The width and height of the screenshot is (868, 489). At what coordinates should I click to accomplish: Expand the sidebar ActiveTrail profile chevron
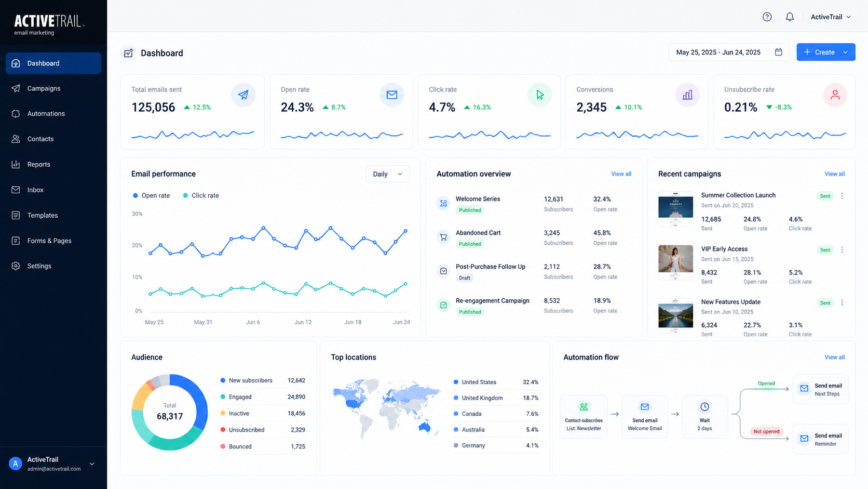tap(92, 464)
